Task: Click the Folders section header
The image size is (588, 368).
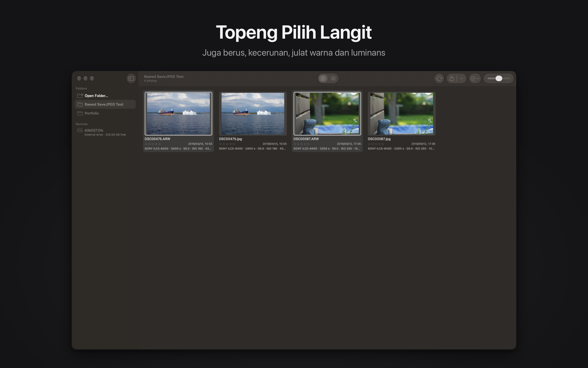Action: pos(81,88)
